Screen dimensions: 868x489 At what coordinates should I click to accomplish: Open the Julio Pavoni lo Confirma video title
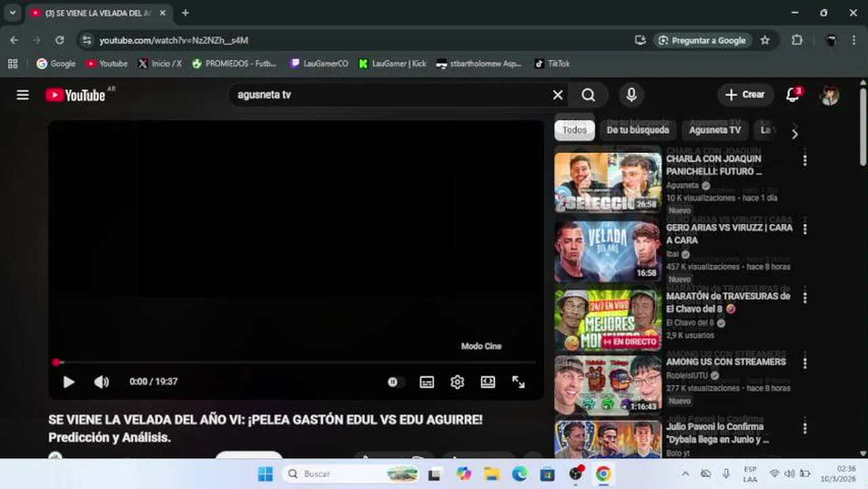[717, 433]
